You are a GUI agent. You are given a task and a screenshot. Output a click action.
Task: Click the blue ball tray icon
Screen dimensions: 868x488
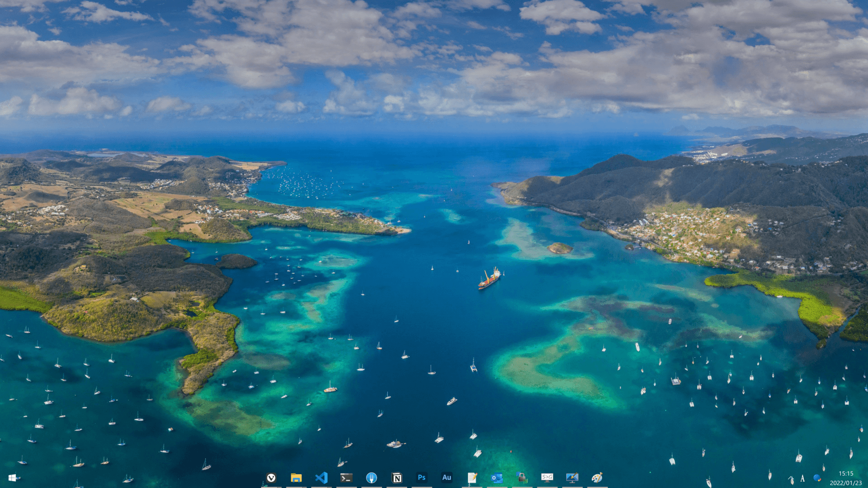(817, 478)
